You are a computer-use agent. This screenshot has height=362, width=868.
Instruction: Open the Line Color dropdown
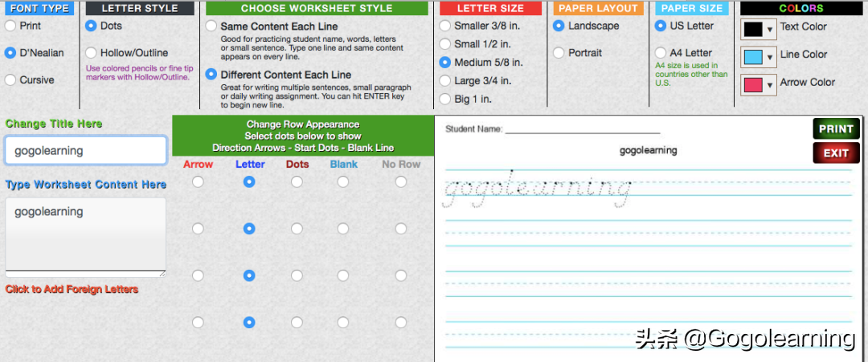coord(771,58)
